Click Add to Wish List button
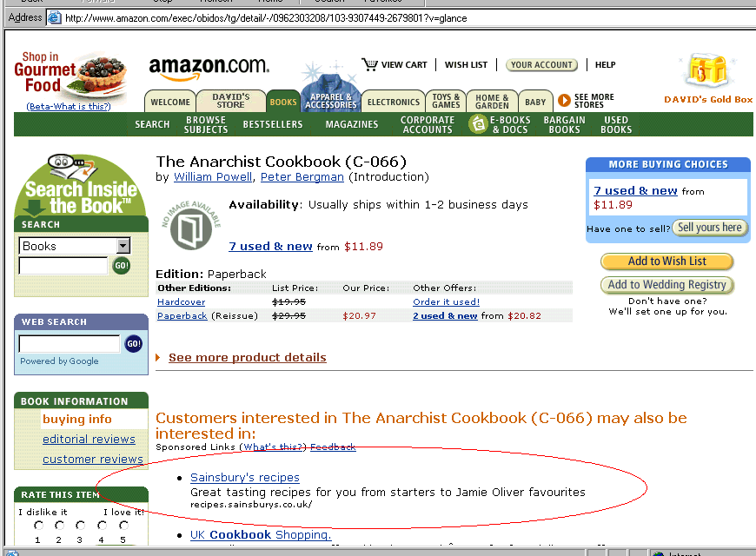 tap(666, 261)
